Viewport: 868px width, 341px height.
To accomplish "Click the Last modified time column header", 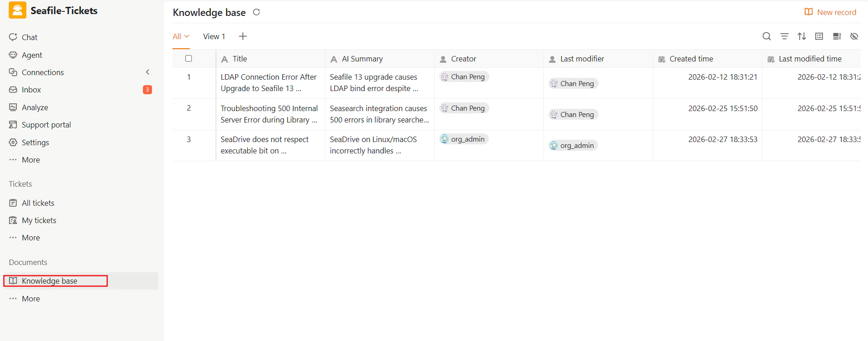I will point(812,59).
